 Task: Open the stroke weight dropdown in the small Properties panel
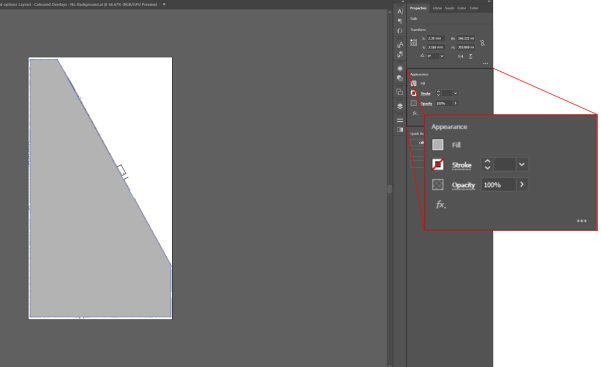coord(455,93)
